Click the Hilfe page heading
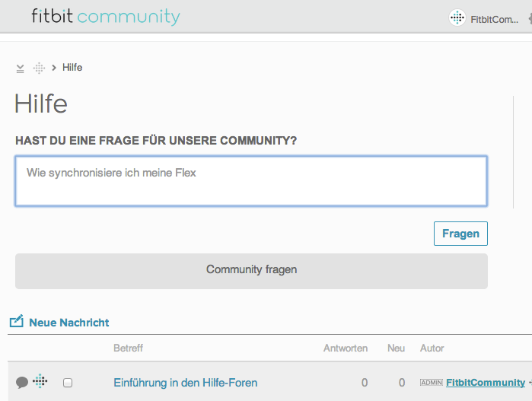The image size is (532, 401). tap(41, 103)
